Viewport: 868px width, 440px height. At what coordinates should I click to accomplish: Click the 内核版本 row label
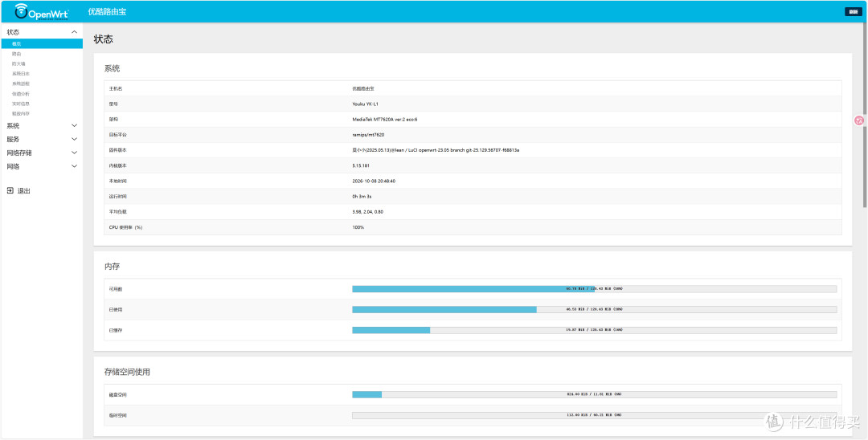117,166
